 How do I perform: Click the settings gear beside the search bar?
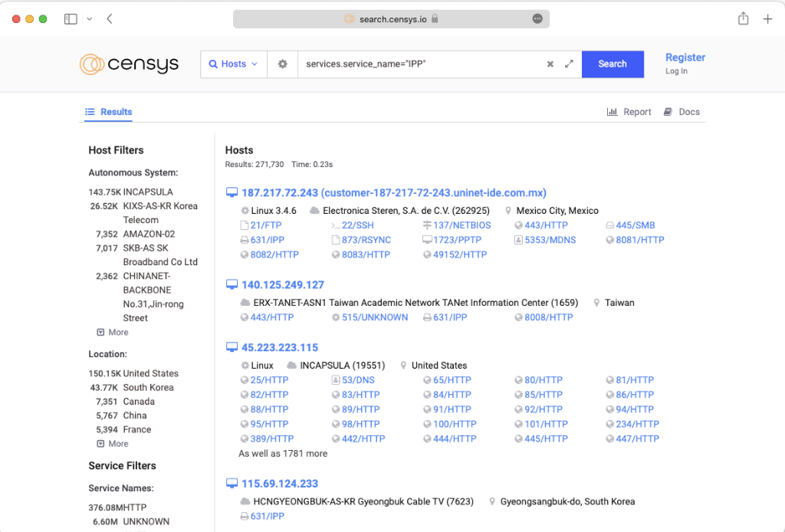tap(282, 64)
